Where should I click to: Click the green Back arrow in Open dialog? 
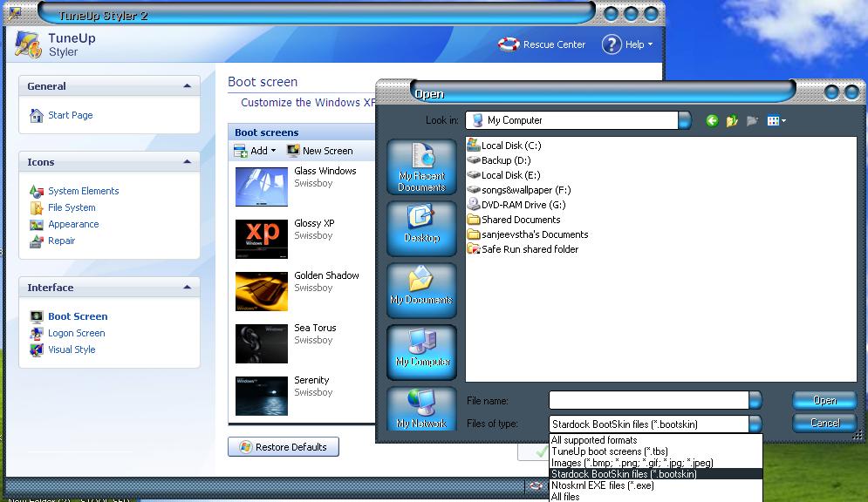pos(712,120)
